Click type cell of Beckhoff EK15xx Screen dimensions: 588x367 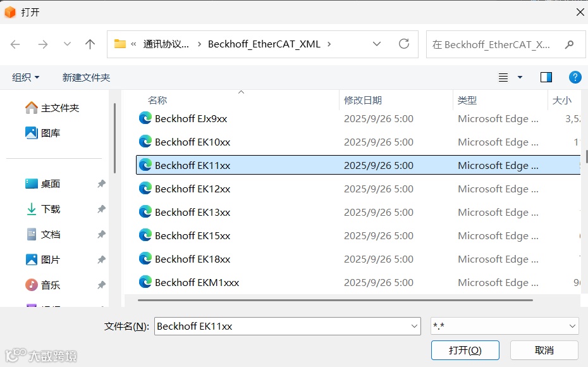click(498, 235)
